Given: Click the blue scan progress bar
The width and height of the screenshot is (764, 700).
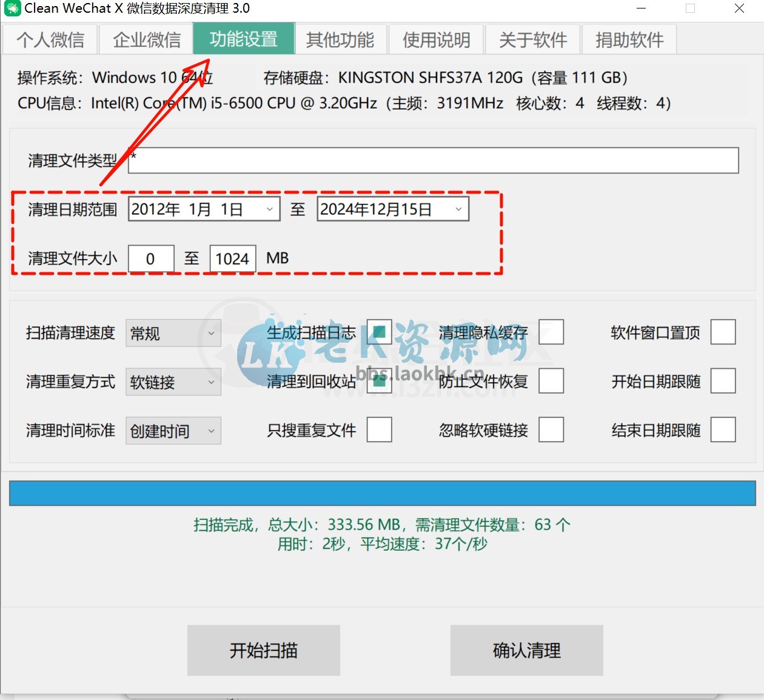Looking at the screenshot, I should (x=382, y=493).
